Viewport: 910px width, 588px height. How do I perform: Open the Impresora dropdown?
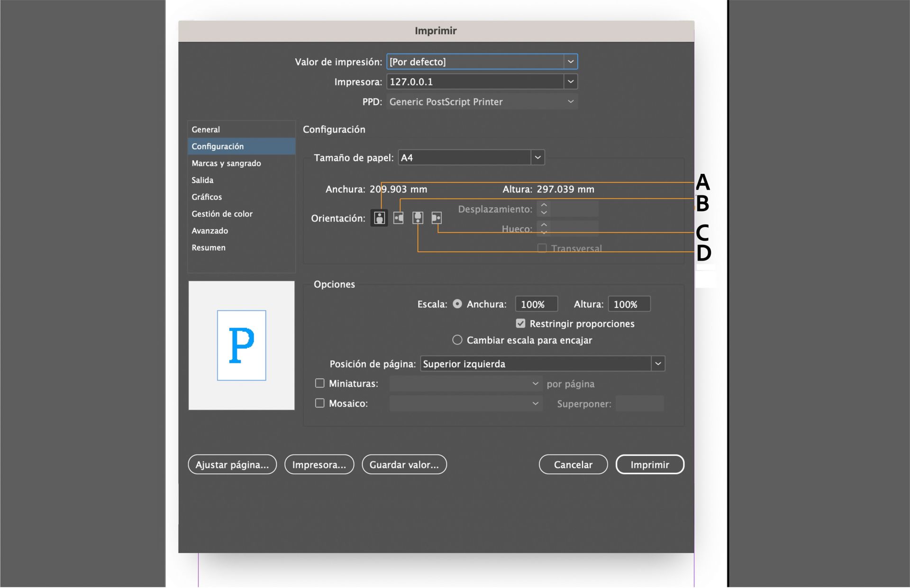(x=570, y=81)
